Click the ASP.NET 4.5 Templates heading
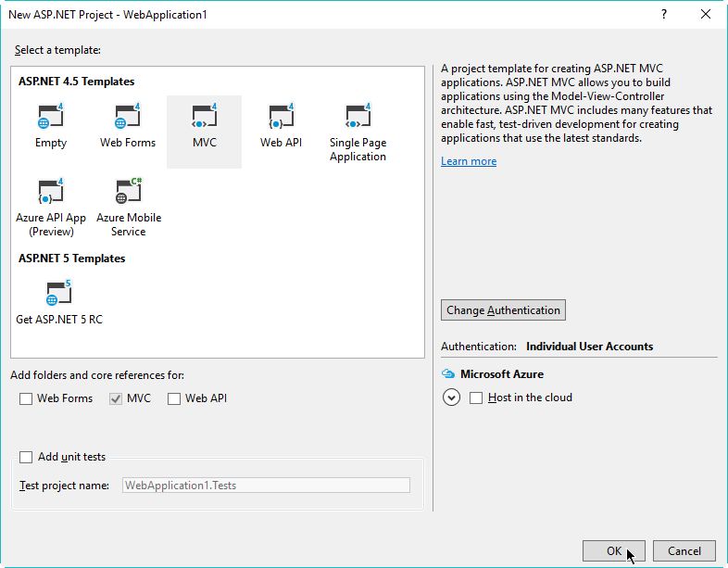This screenshot has height=568, width=728. pyautogui.click(x=77, y=82)
